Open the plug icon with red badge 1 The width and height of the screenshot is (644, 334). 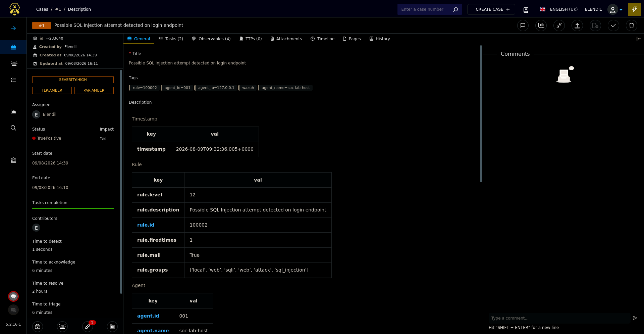88,327
